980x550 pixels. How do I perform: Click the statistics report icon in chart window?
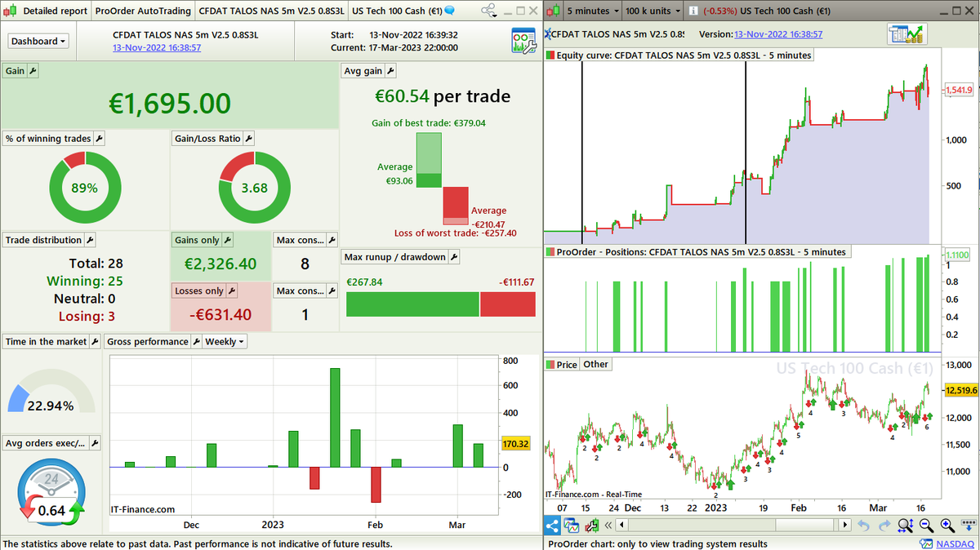coord(907,34)
